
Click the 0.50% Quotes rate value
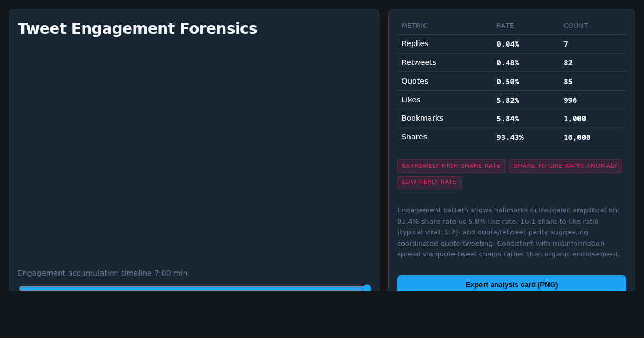(x=508, y=82)
